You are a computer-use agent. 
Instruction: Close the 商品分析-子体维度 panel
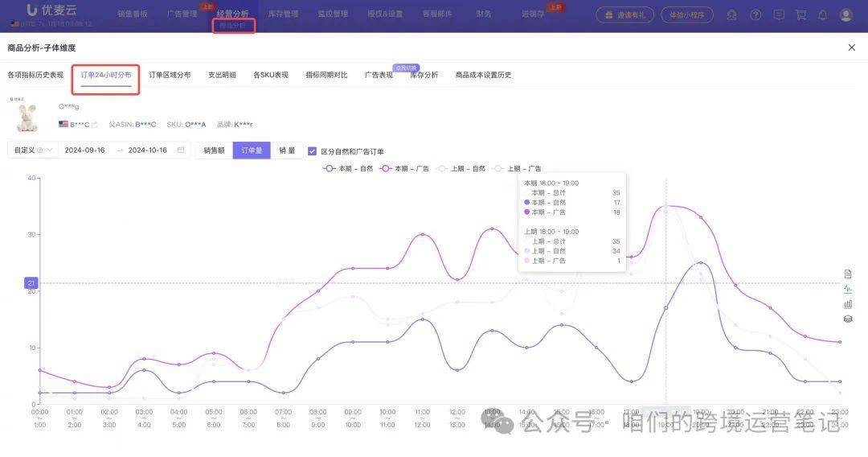[851, 47]
